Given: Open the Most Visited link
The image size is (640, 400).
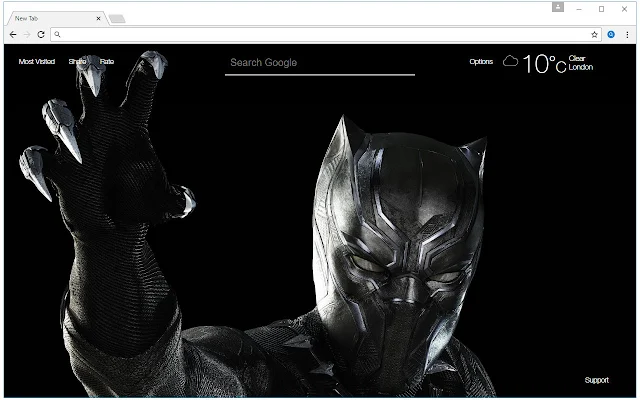Looking at the screenshot, I should tap(37, 61).
